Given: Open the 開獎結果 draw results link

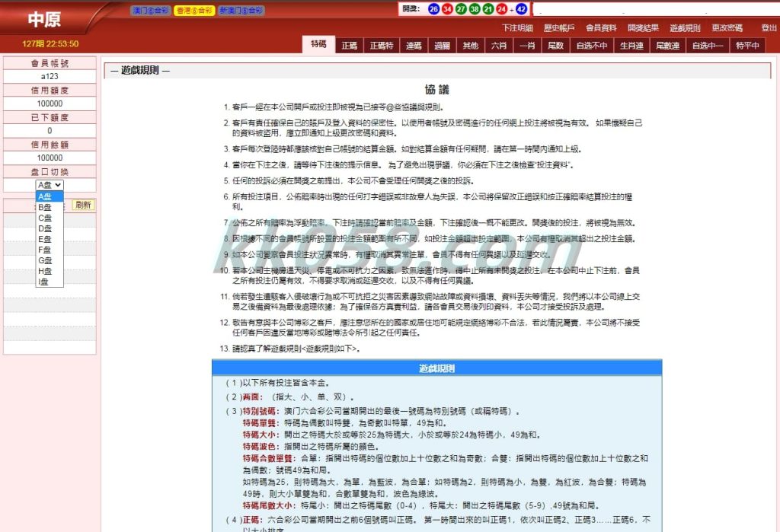Looking at the screenshot, I should click(643, 27).
